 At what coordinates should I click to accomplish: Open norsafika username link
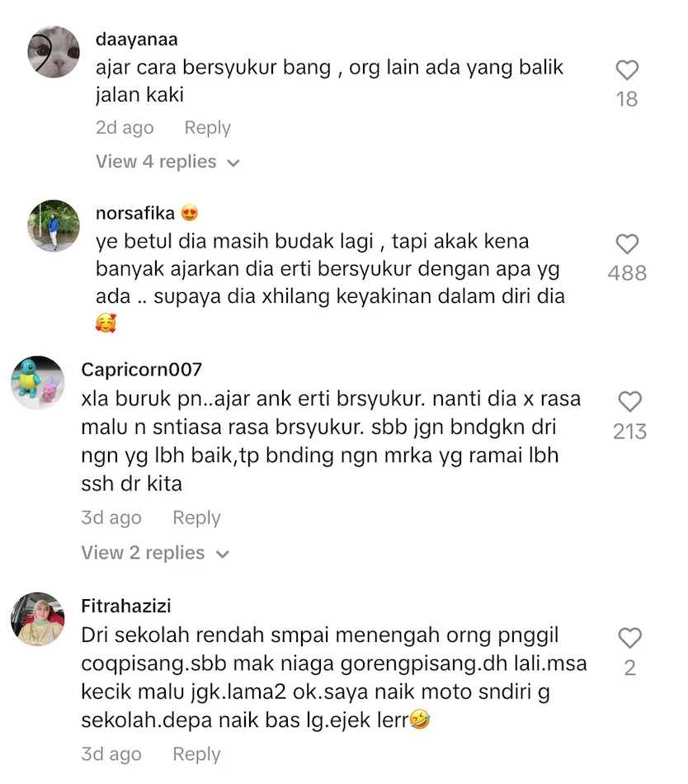point(135,214)
